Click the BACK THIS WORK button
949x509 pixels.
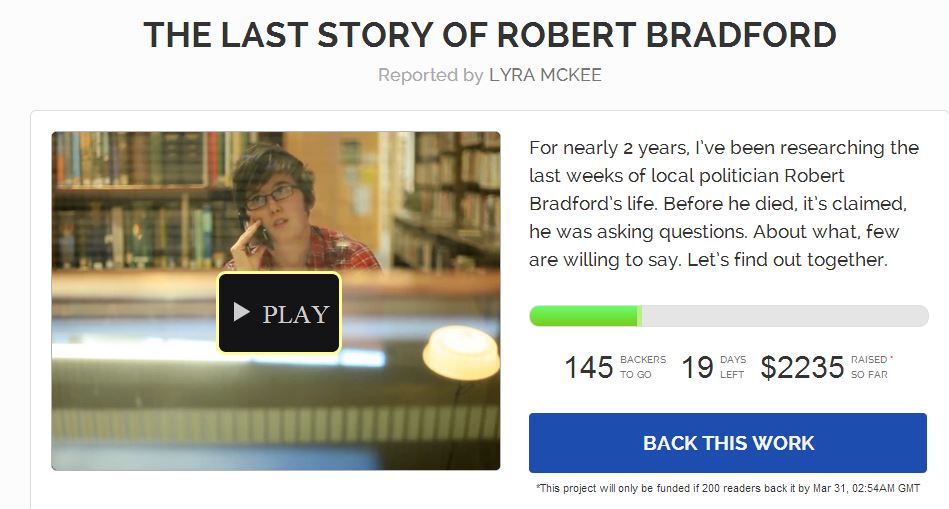pyautogui.click(x=728, y=443)
